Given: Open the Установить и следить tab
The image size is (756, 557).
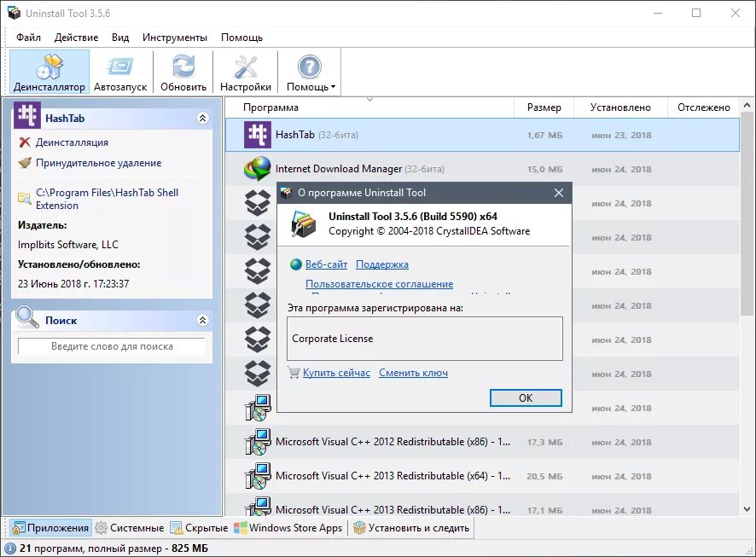Looking at the screenshot, I should 411,528.
